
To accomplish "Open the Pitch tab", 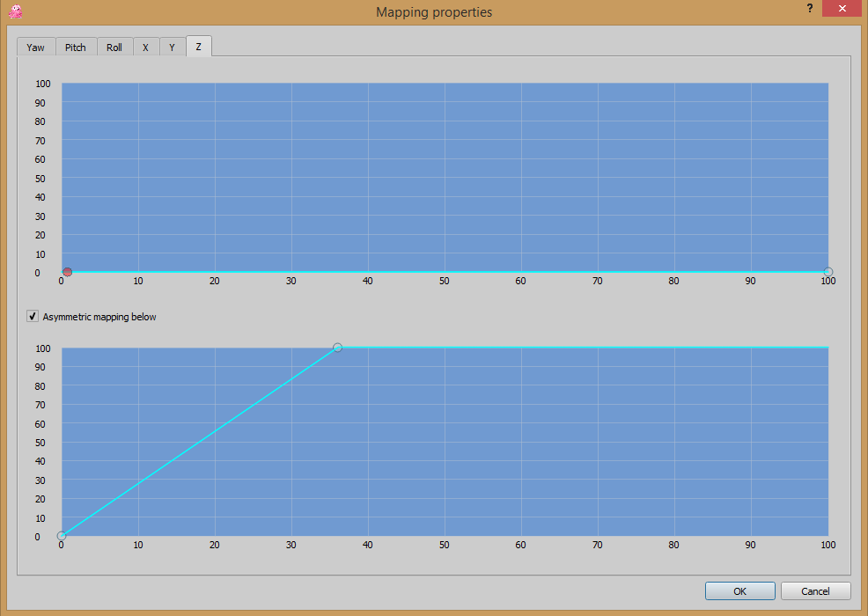I will click(x=76, y=47).
